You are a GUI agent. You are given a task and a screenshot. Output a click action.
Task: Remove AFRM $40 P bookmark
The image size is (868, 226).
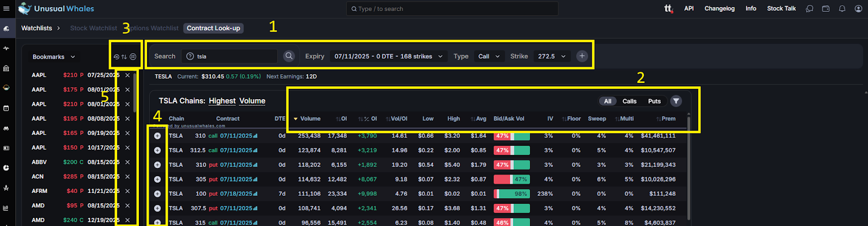click(x=127, y=191)
